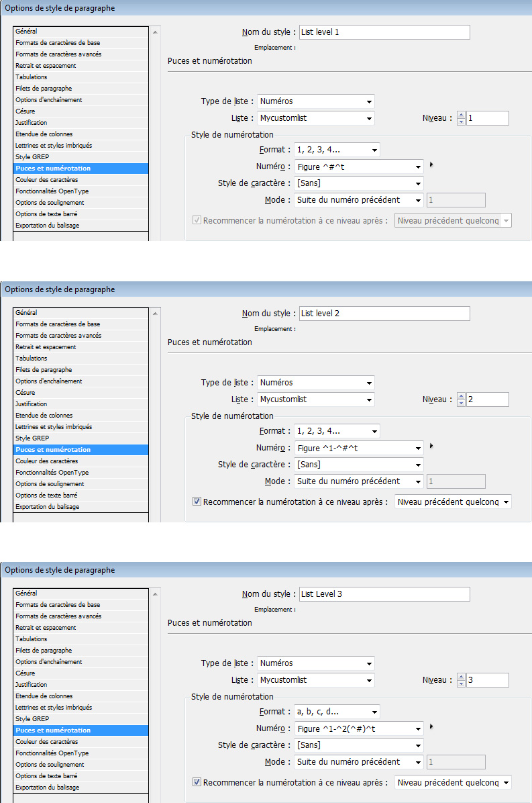Open Numéro flyout arrow in List level 1 dialog

(431, 165)
